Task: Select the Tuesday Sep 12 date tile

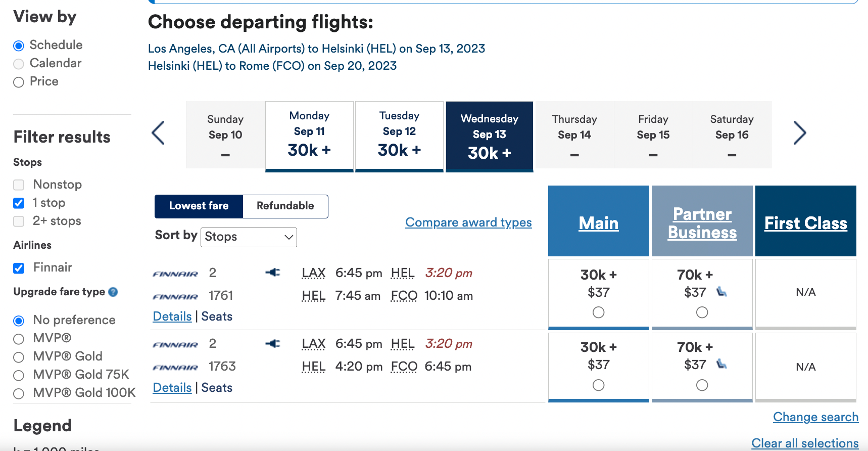Action: click(399, 134)
